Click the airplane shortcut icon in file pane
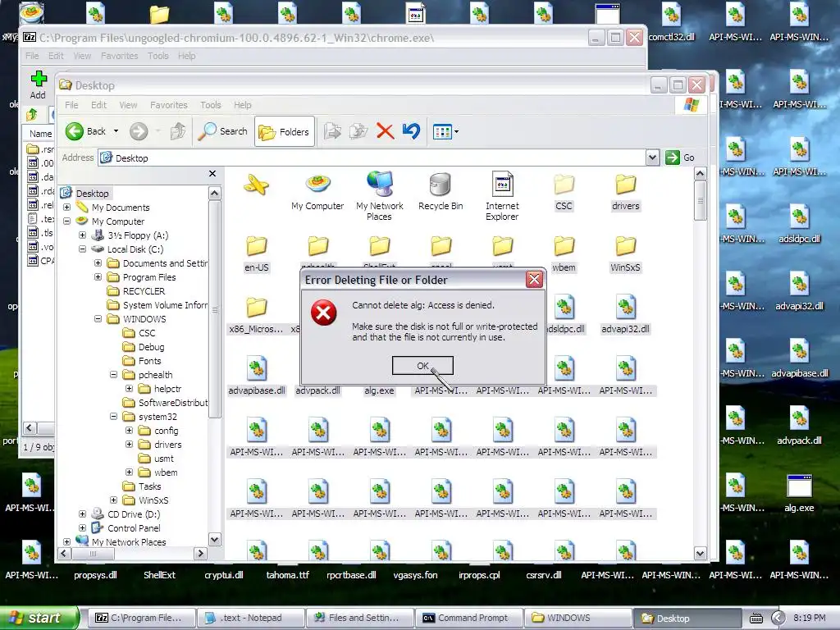The image size is (840, 630). click(x=256, y=185)
